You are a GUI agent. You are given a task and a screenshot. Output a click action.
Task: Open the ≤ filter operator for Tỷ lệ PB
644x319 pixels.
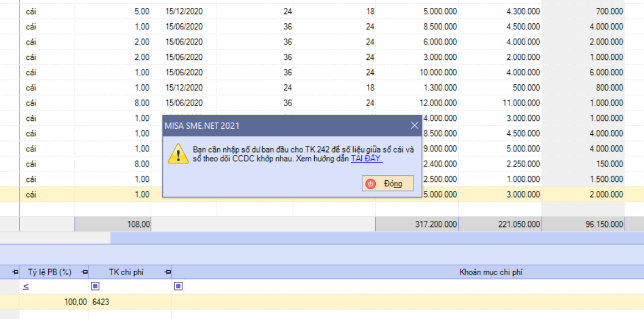tap(25, 286)
